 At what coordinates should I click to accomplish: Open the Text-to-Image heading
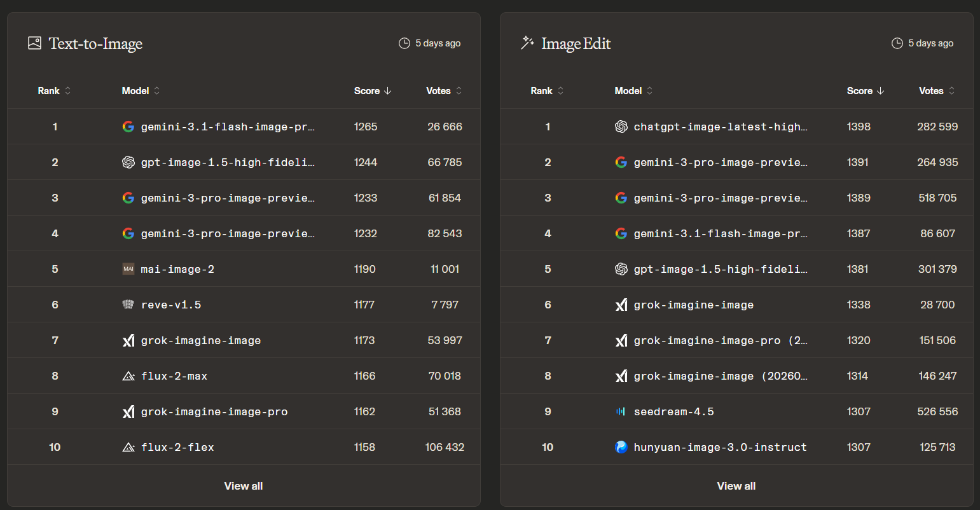95,43
